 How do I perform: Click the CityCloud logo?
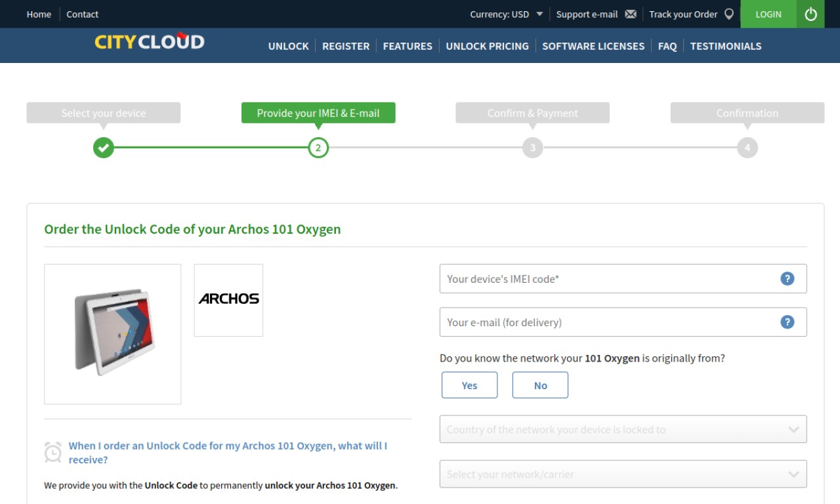[150, 42]
